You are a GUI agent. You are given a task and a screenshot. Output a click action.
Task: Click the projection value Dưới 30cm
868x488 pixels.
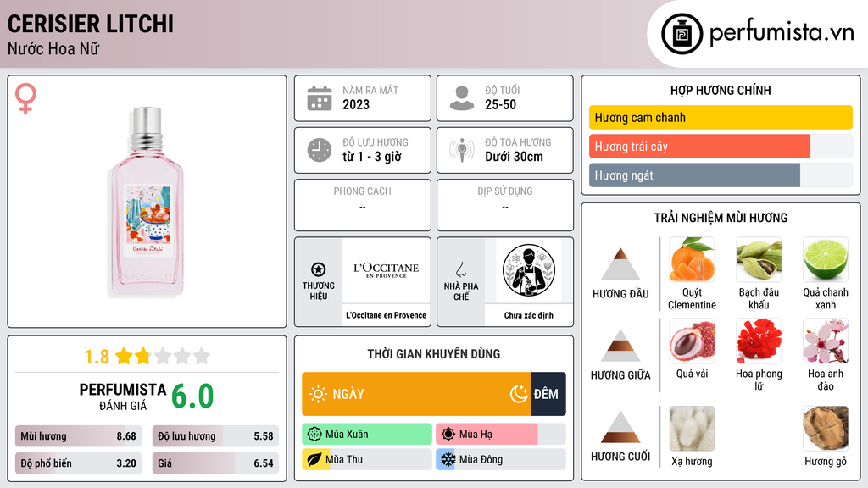coord(515,157)
